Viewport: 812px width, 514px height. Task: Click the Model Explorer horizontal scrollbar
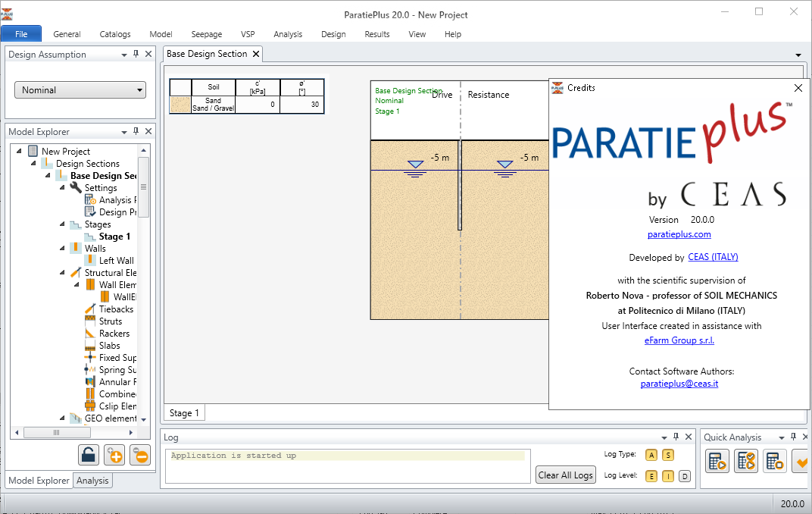click(57, 432)
